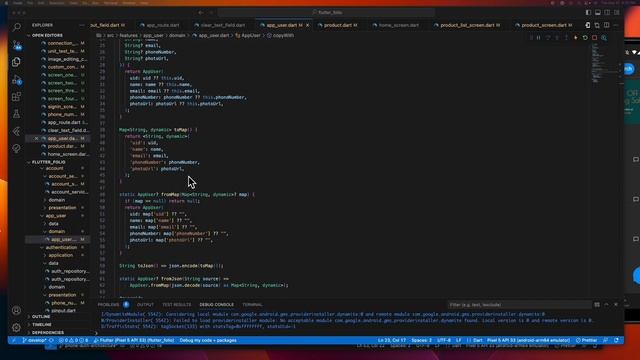Open the TERMINAL panel tab

pos(252,304)
